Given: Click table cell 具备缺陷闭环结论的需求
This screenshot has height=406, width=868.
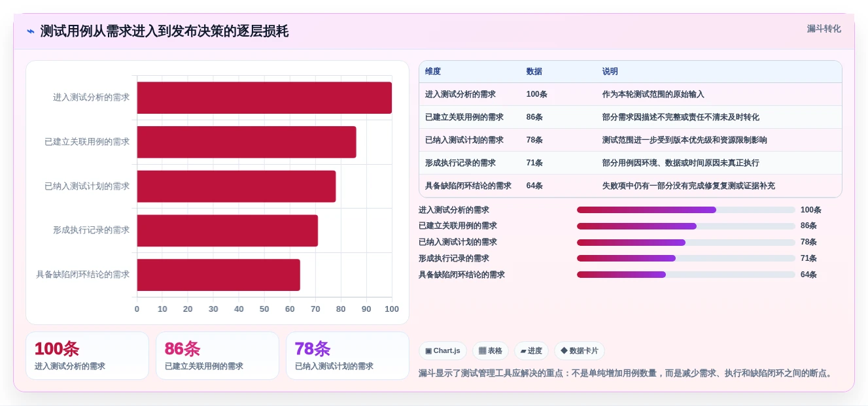Looking at the screenshot, I should [x=468, y=186].
